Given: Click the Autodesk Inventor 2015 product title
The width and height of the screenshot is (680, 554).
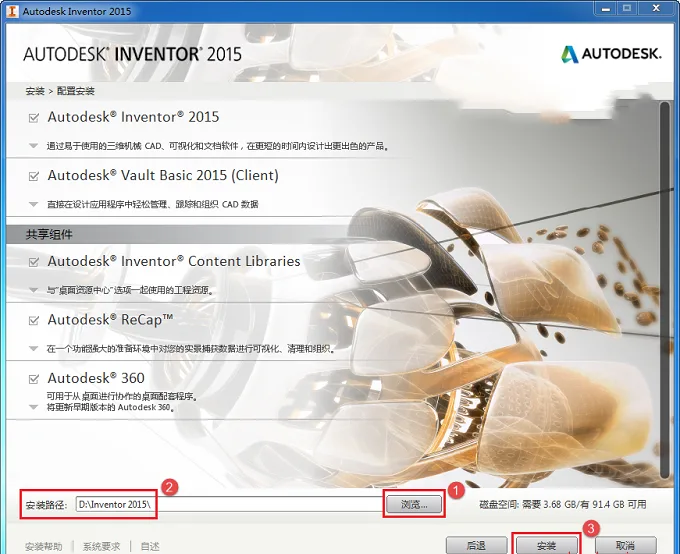Looking at the screenshot, I should pyautogui.click(x=133, y=117).
